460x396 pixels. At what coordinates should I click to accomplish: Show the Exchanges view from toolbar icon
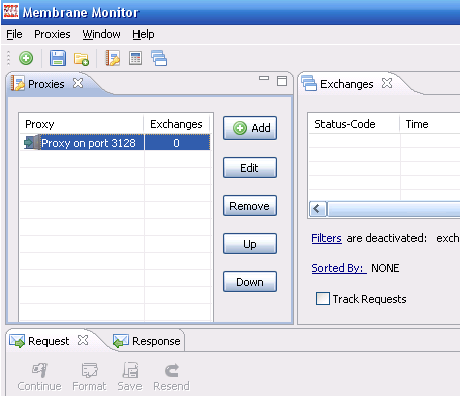(159, 58)
